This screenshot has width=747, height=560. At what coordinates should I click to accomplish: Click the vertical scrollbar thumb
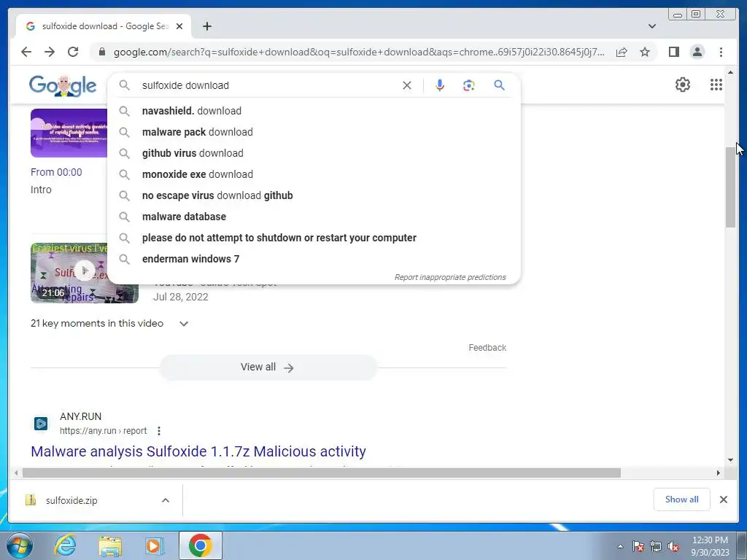click(x=730, y=187)
